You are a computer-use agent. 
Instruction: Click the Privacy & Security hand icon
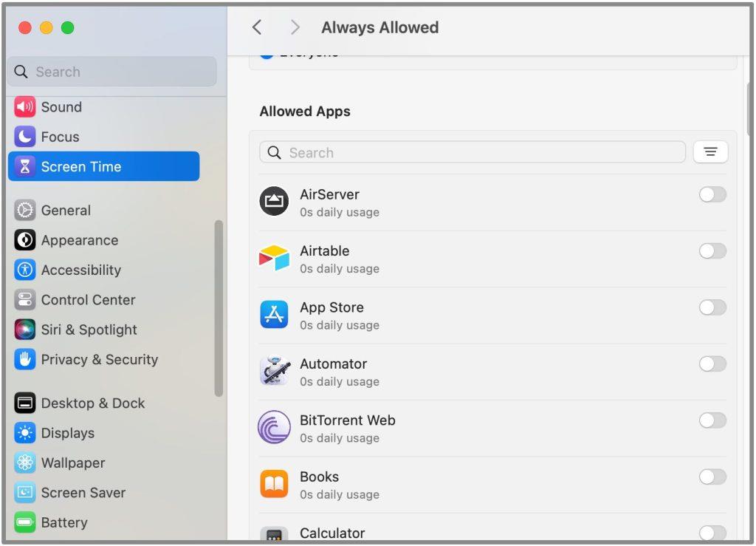(x=24, y=360)
